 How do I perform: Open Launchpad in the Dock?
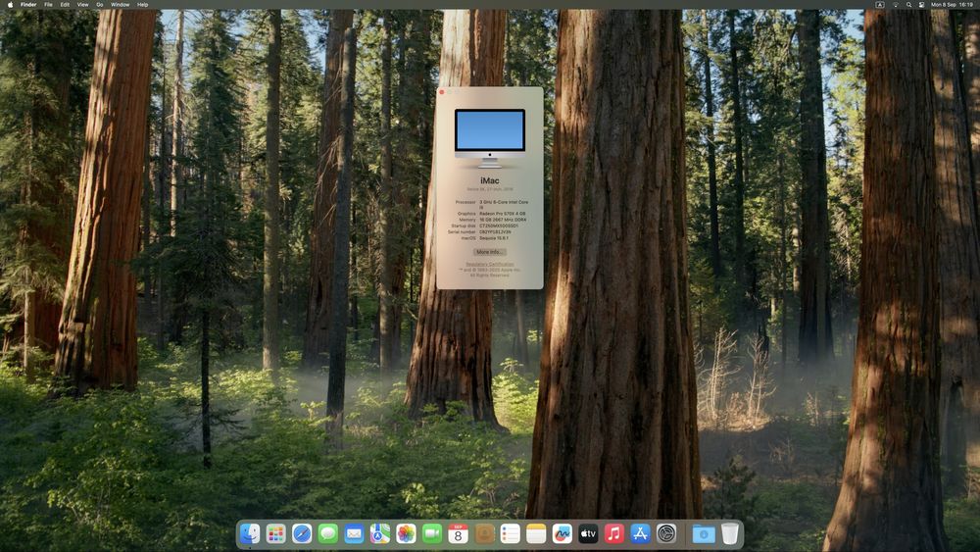tap(275, 533)
